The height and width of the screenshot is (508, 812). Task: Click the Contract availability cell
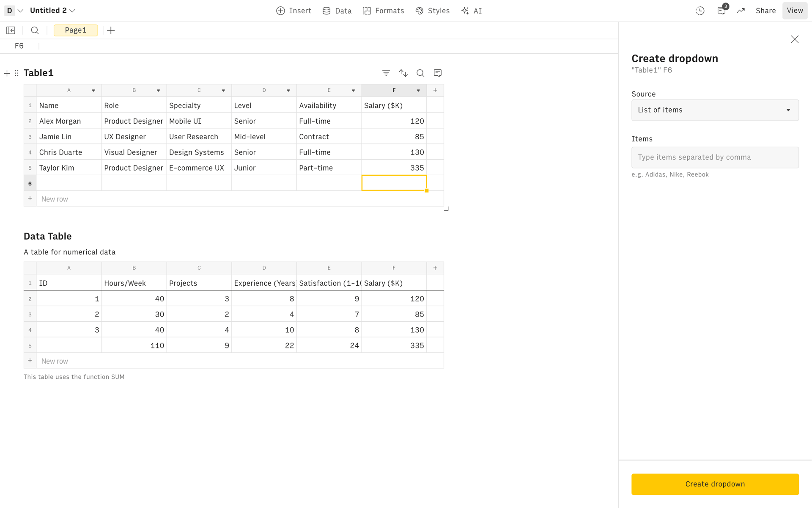point(329,137)
